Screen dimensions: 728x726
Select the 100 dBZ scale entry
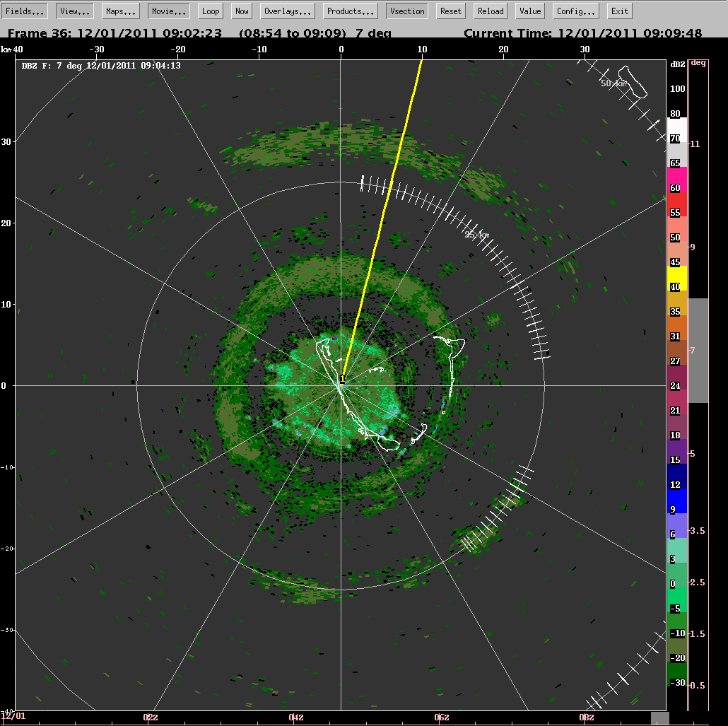click(676, 88)
